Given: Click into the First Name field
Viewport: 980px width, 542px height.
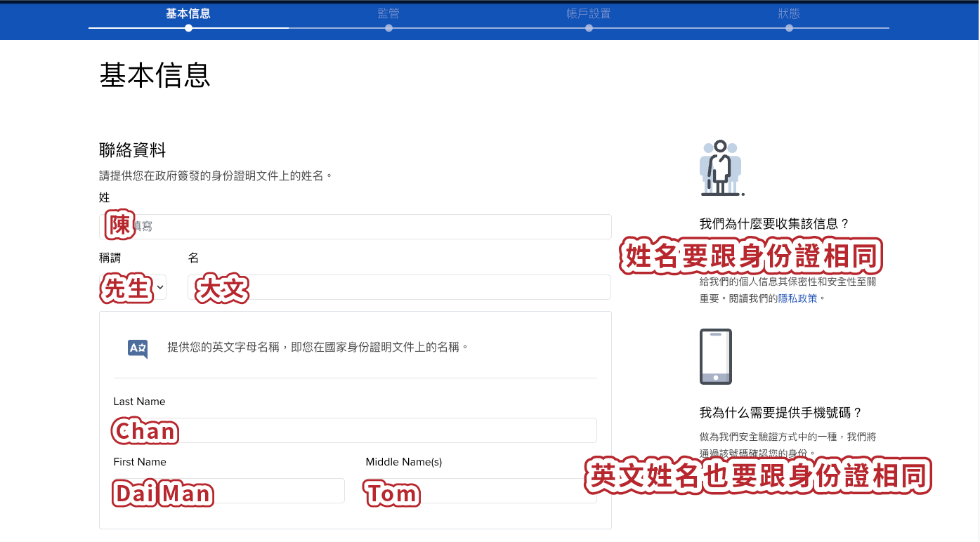Looking at the screenshot, I should [x=229, y=491].
